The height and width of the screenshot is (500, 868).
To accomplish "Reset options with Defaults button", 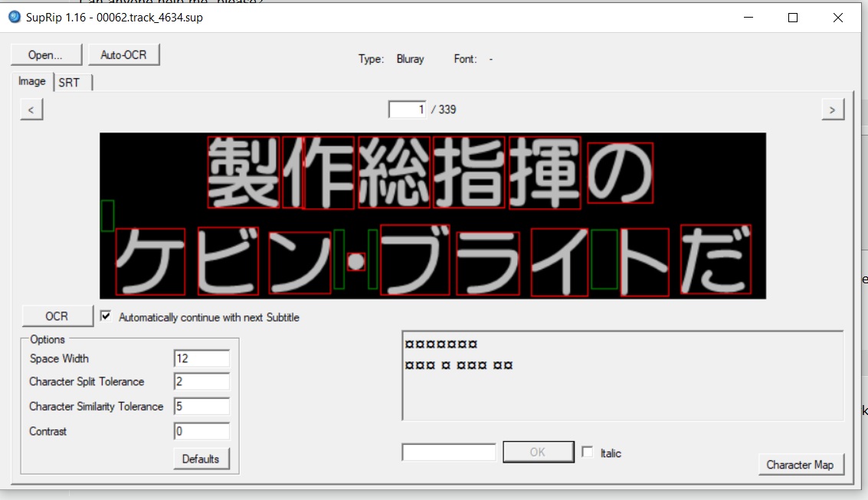I will pos(201,459).
